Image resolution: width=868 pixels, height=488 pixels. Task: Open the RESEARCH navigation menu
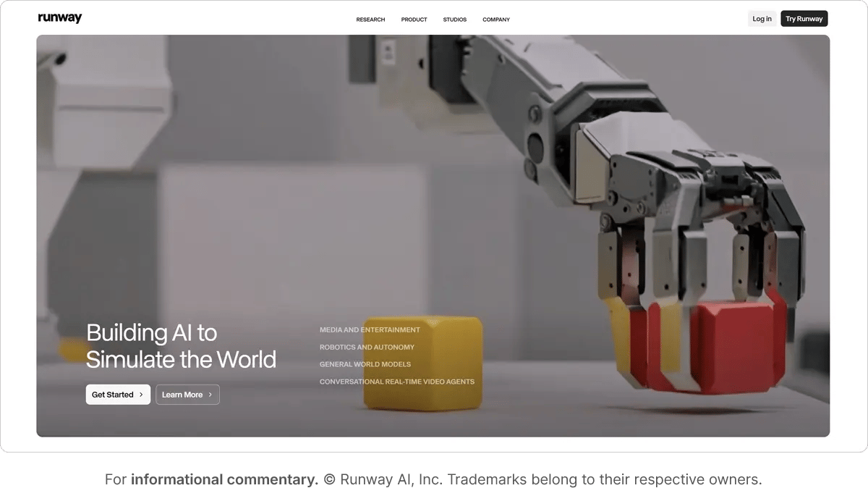coord(370,20)
